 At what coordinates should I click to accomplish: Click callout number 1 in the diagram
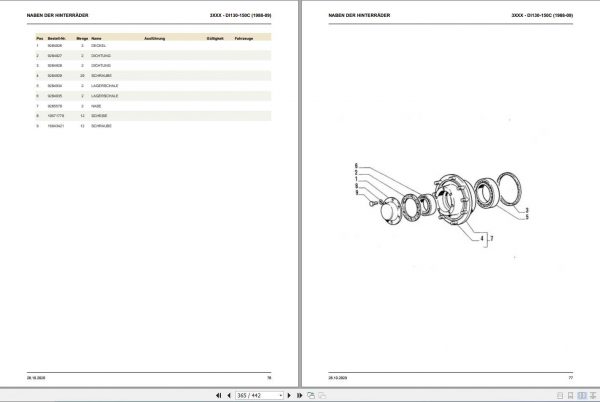click(x=356, y=179)
